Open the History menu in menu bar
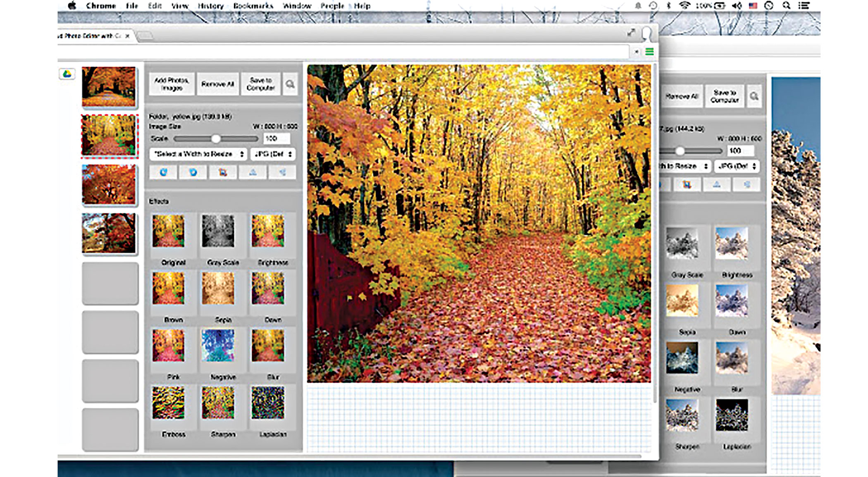 (x=210, y=6)
